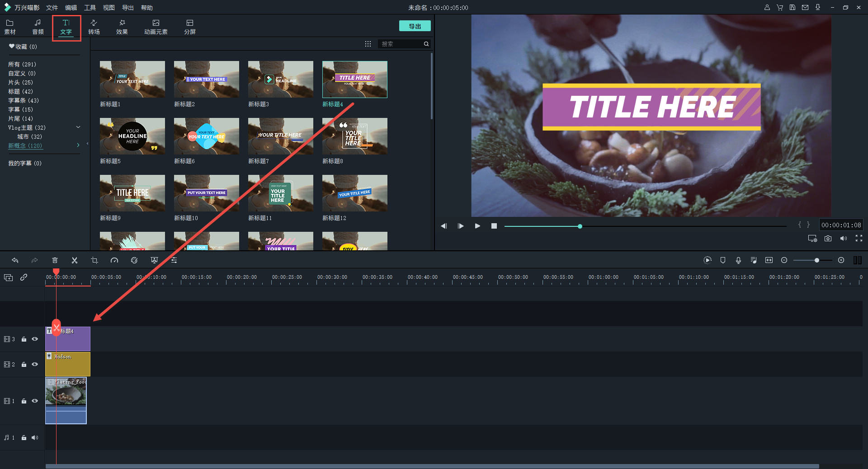Open the grid view options dropdown
The height and width of the screenshot is (469, 868).
[x=368, y=44]
